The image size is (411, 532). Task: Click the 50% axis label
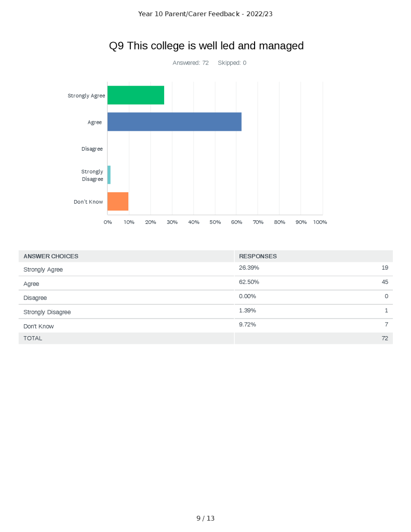(215, 222)
